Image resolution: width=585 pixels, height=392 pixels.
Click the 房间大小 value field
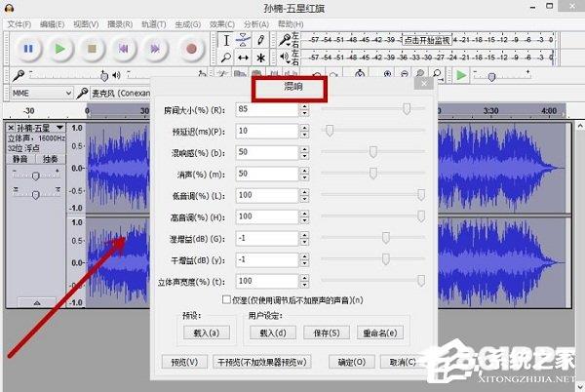pyautogui.click(x=267, y=109)
